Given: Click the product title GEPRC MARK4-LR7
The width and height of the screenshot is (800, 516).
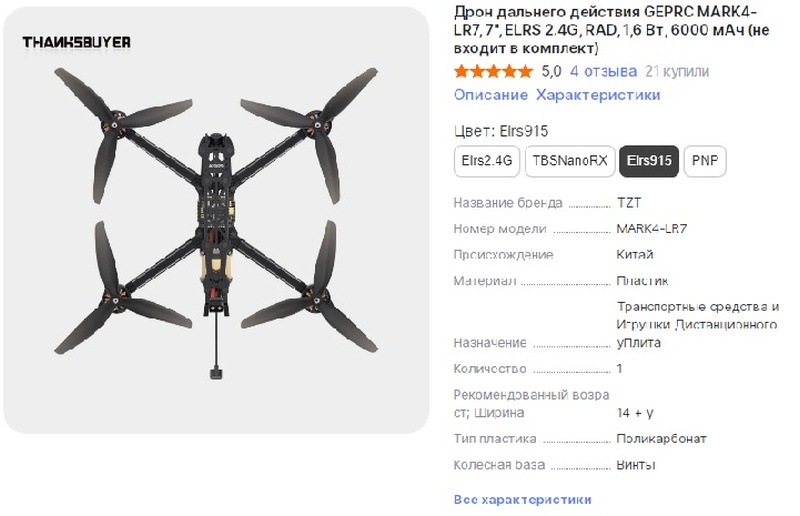Looking at the screenshot, I should [x=611, y=30].
